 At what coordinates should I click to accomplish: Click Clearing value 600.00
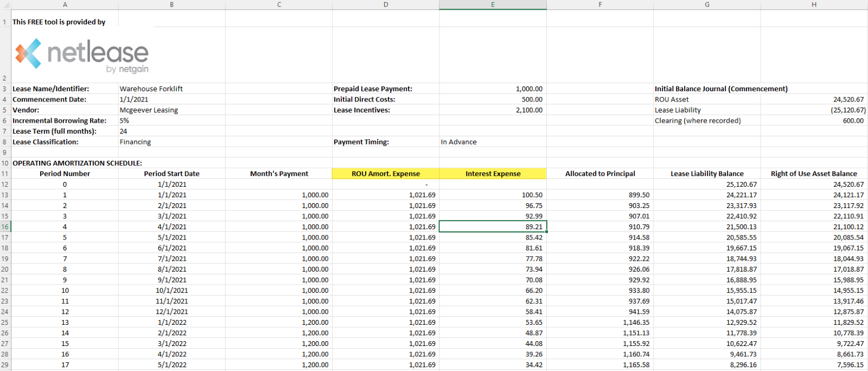[814, 121]
